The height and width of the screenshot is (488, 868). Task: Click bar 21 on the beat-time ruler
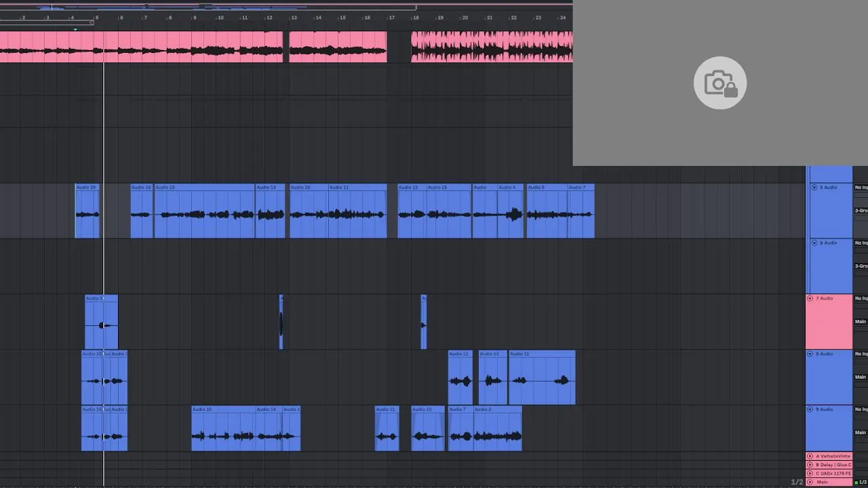pyautogui.click(x=490, y=18)
